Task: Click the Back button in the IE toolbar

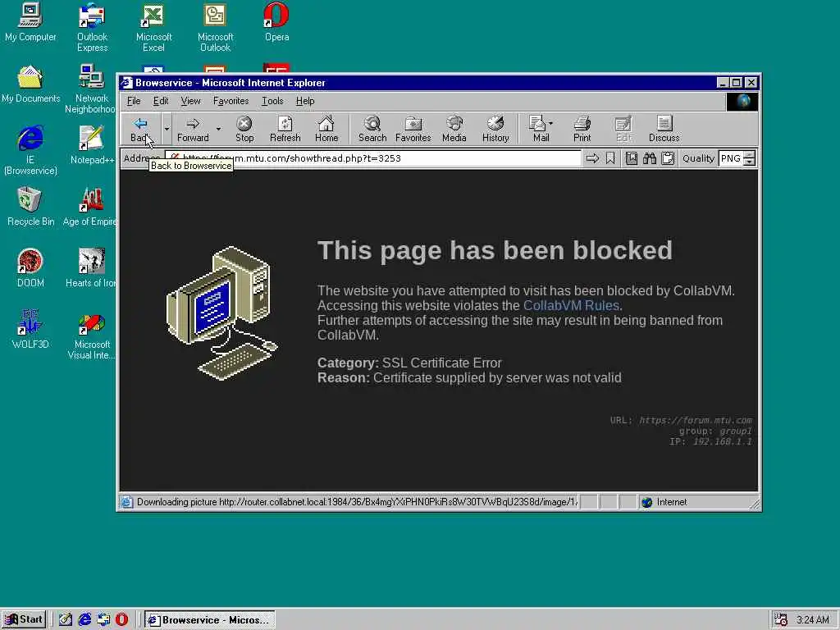Action: 141,129
